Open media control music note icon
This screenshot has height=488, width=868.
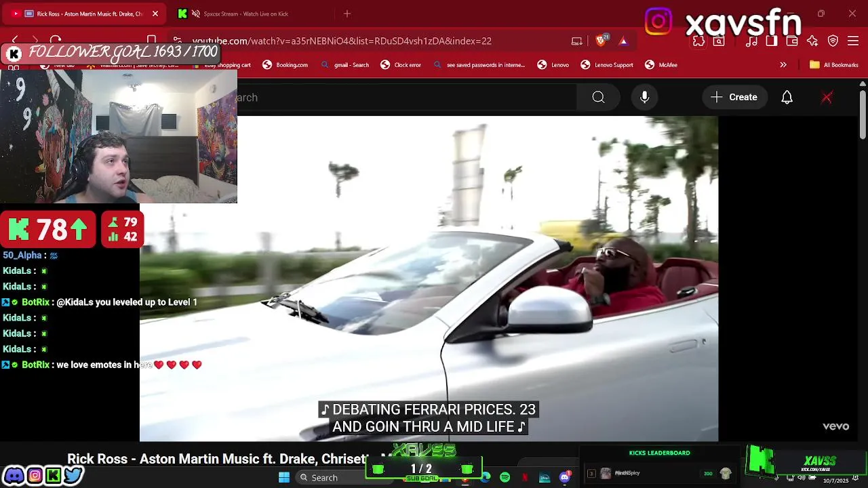tap(751, 41)
